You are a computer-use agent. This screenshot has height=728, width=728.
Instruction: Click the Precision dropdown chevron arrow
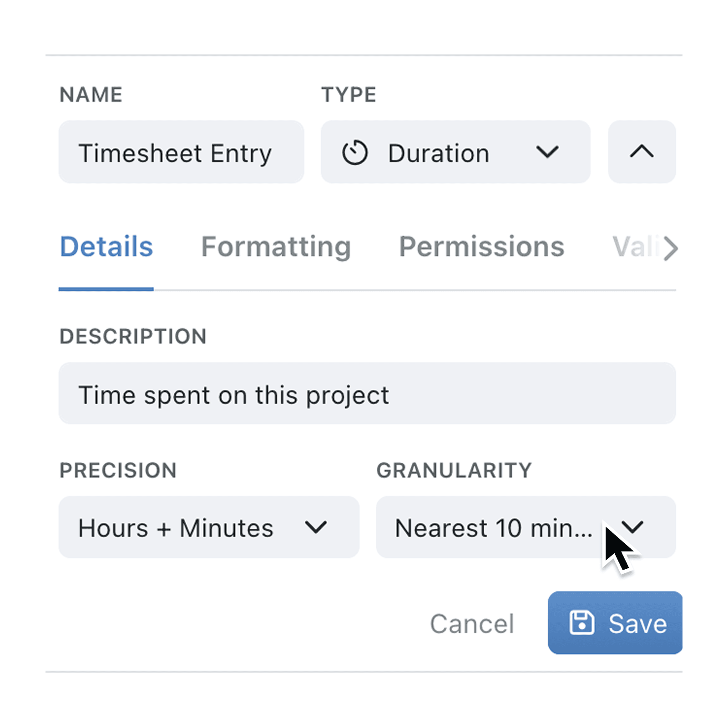pyautogui.click(x=316, y=527)
